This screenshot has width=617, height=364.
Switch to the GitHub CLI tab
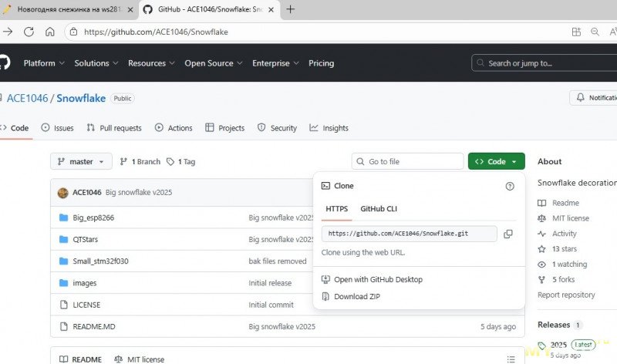379,208
